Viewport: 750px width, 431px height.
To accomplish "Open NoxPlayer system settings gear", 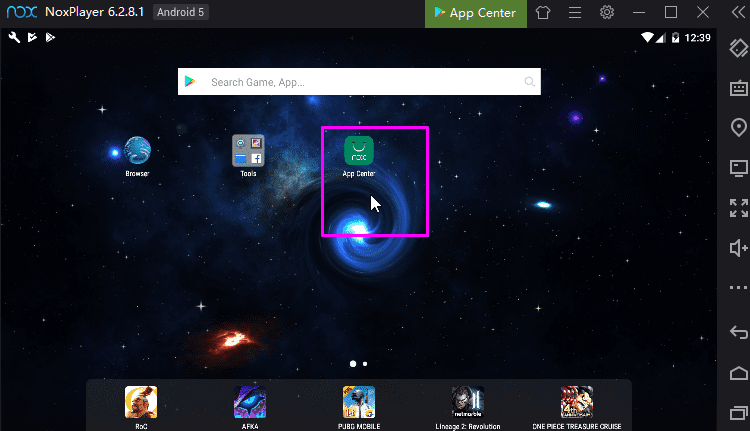I will (607, 12).
